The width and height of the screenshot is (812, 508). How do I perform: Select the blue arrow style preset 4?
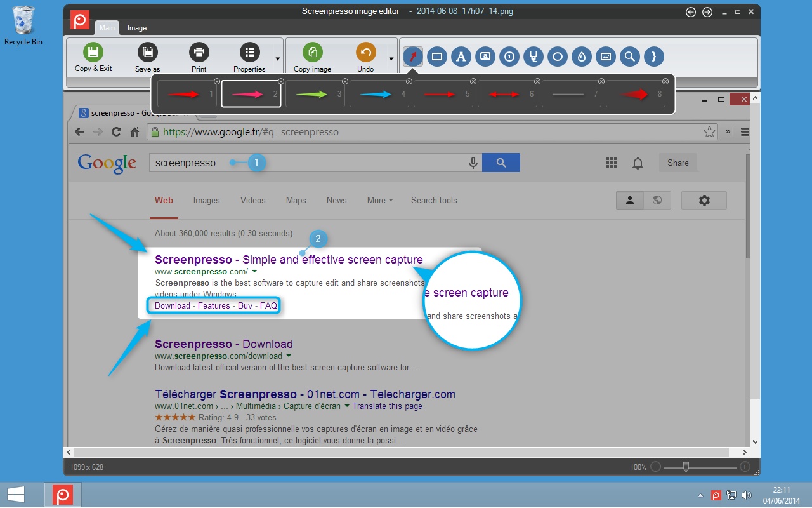coord(379,94)
